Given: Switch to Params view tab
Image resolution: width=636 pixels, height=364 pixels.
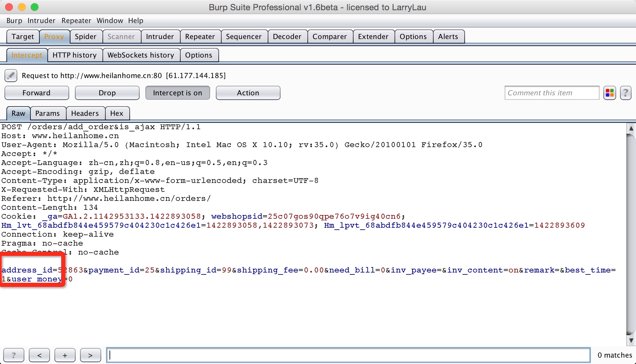Looking at the screenshot, I should pos(47,113).
